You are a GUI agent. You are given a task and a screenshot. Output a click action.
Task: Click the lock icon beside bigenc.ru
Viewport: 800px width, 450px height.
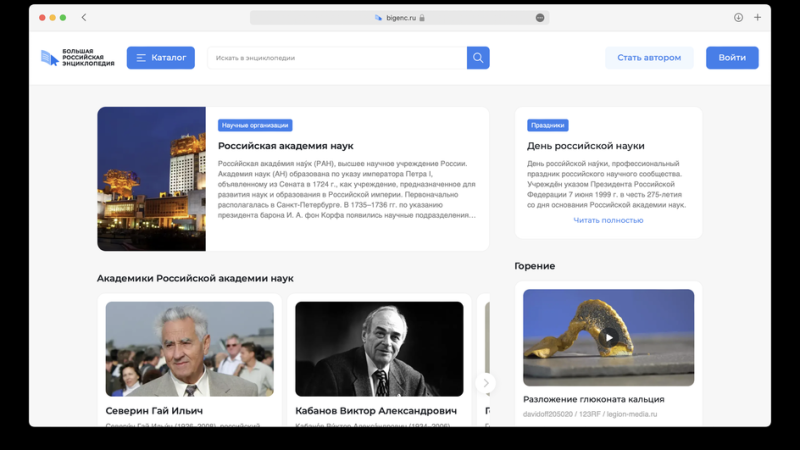point(422,18)
